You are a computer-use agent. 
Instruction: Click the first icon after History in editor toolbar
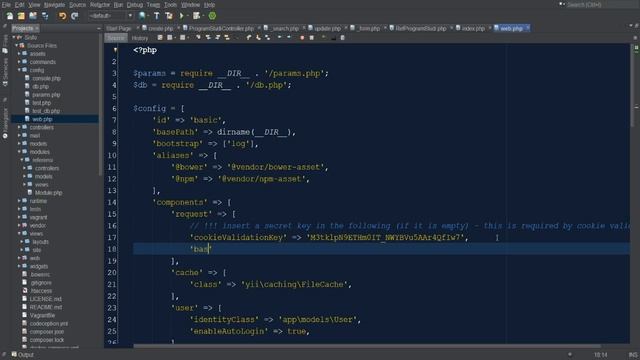160,38
